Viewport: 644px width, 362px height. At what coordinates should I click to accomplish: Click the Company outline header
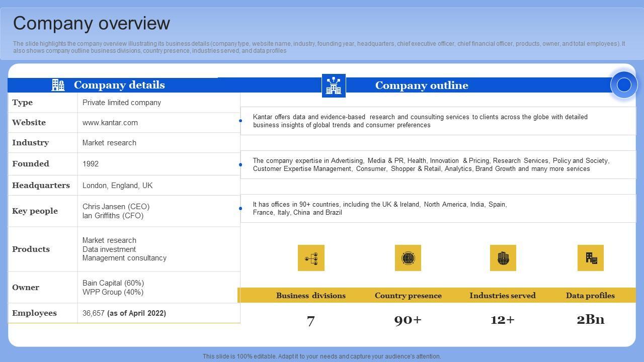(x=422, y=85)
